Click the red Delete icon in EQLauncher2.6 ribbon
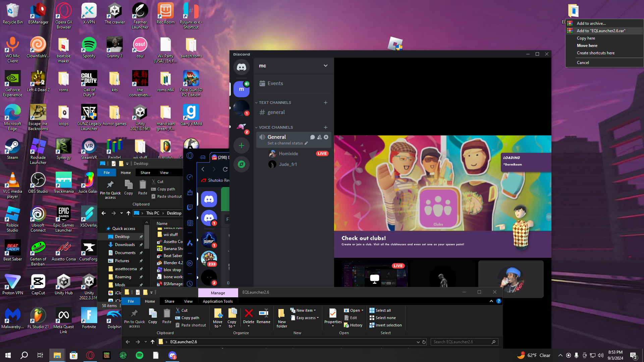 click(249, 316)
